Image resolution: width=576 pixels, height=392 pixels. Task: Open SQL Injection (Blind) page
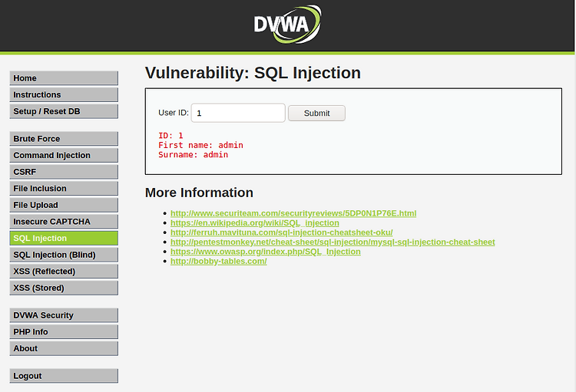[x=64, y=255]
